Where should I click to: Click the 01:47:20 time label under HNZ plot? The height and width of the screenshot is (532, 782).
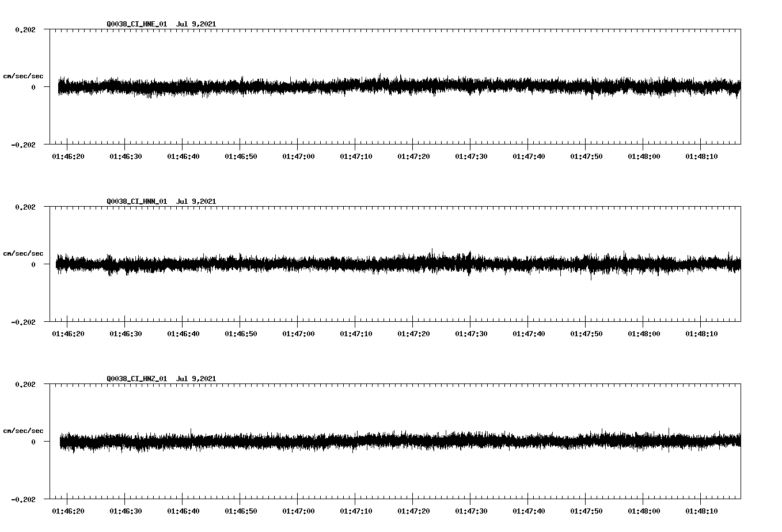(x=413, y=511)
